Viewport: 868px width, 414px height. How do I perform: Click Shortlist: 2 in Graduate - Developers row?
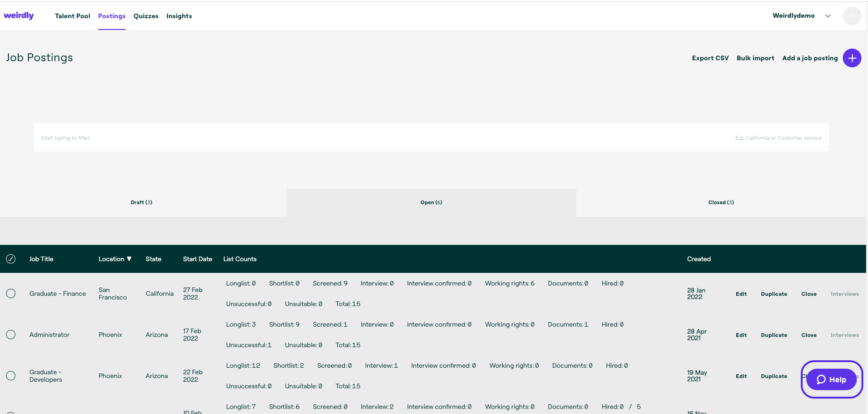tap(289, 365)
